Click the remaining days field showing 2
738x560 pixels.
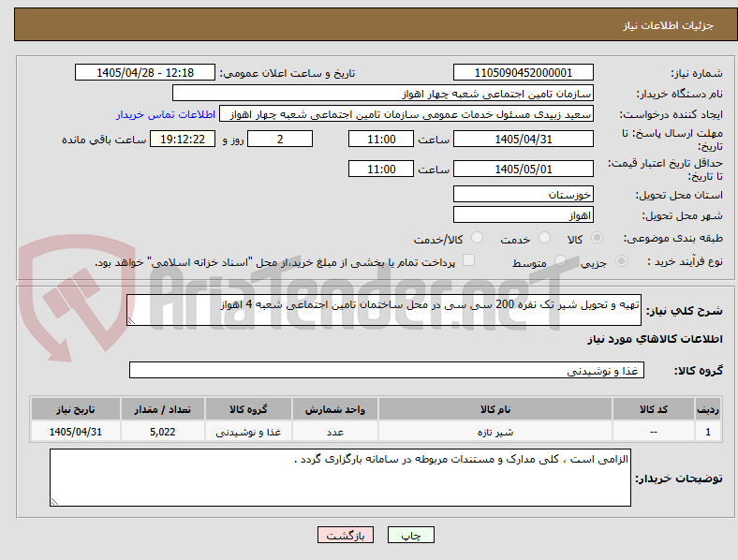280,139
